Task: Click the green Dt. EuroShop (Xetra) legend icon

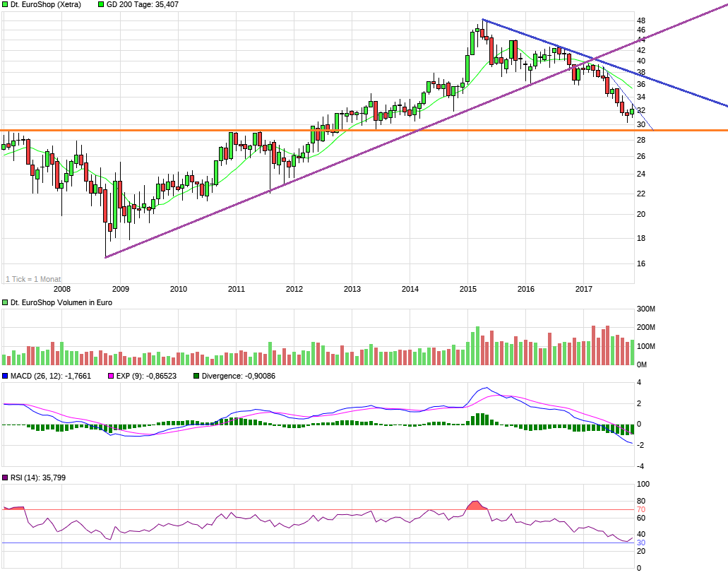Action: click(x=6, y=5)
